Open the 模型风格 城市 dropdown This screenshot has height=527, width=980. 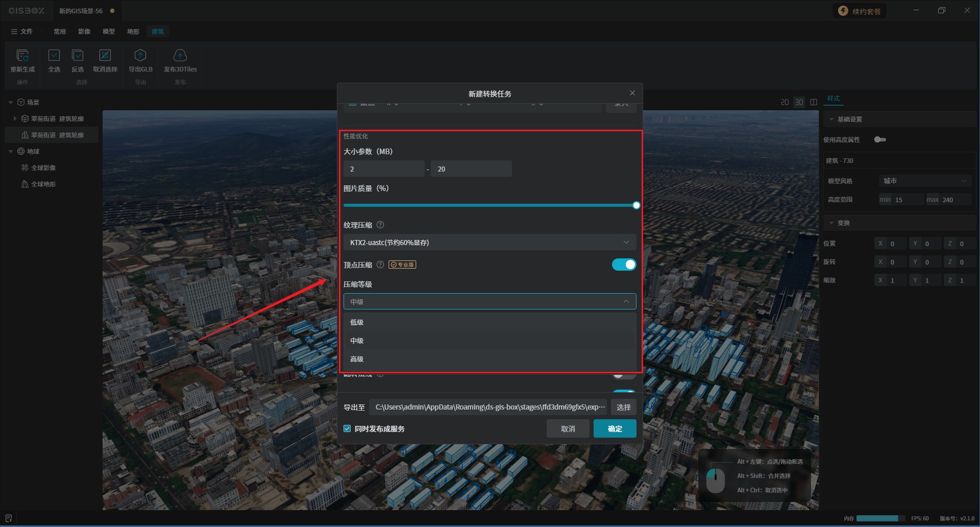point(924,181)
